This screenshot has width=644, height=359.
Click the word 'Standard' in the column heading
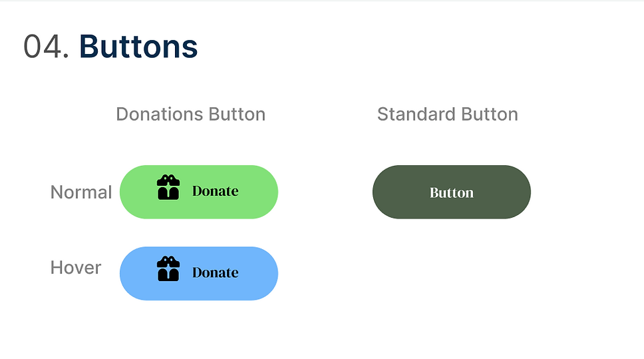point(416,115)
